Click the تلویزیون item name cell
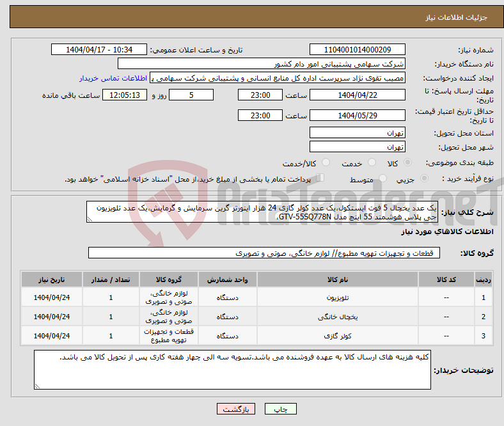This screenshot has width=504, height=426. (338, 297)
